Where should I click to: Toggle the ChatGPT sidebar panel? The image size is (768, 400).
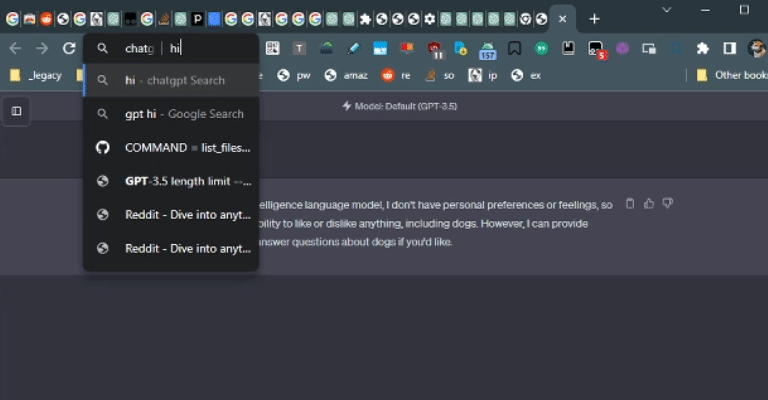(16, 111)
